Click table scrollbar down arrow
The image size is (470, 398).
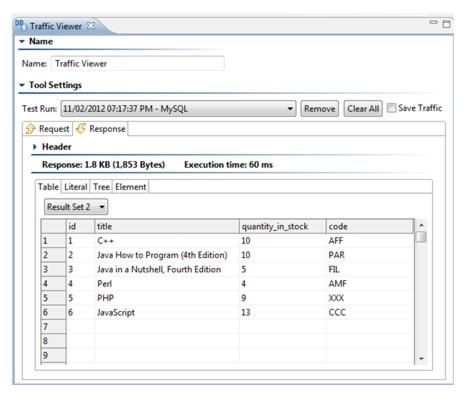coord(421,359)
